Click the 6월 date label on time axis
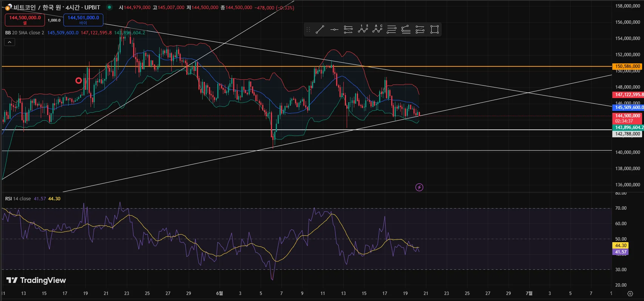Image resolution: width=644 pixels, height=301 pixels. click(220, 293)
